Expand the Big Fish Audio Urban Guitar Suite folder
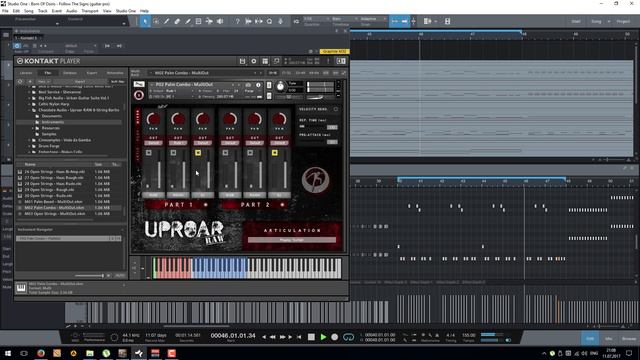This screenshot has height=360, width=640. tap(30, 98)
